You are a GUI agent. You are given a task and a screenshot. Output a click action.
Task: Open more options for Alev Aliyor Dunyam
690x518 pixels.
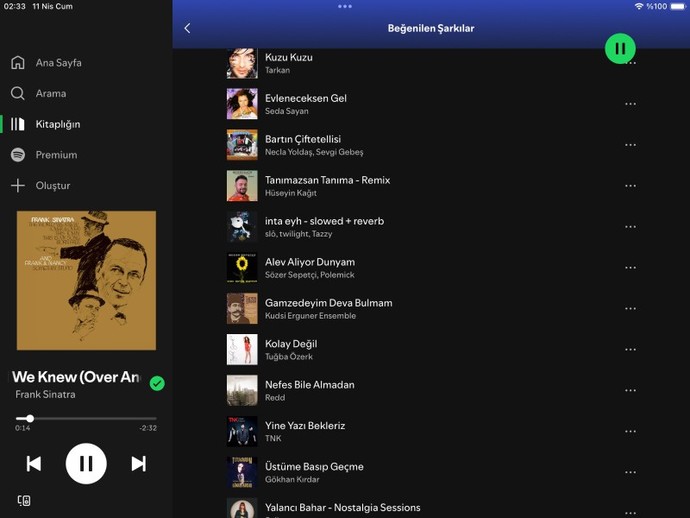pyautogui.click(x=631, y=268)
